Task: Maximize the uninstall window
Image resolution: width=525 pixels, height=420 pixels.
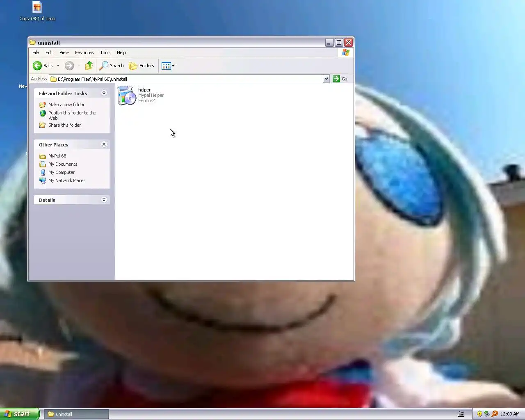Action: [x=339, y=42]
